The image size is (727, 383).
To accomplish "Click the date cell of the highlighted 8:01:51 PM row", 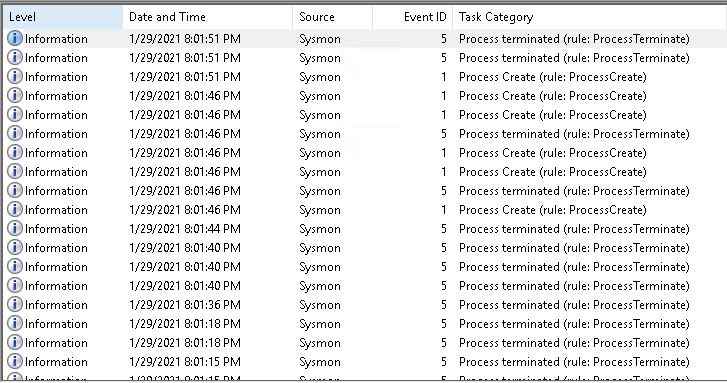I will [185, 39].
